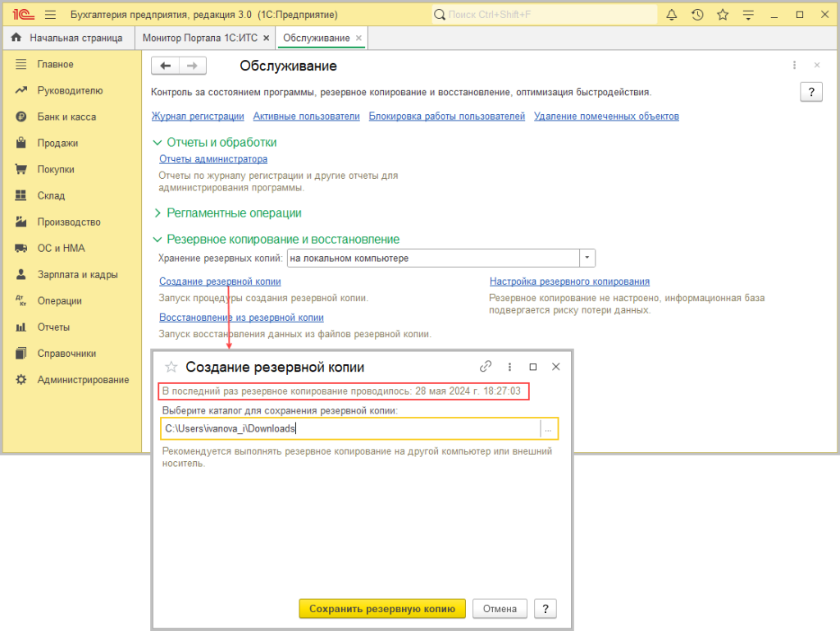This screenshot has width=840, height=631.
Task: Open the Склад section
Action: pyautogui.click(x=51, y=195)
